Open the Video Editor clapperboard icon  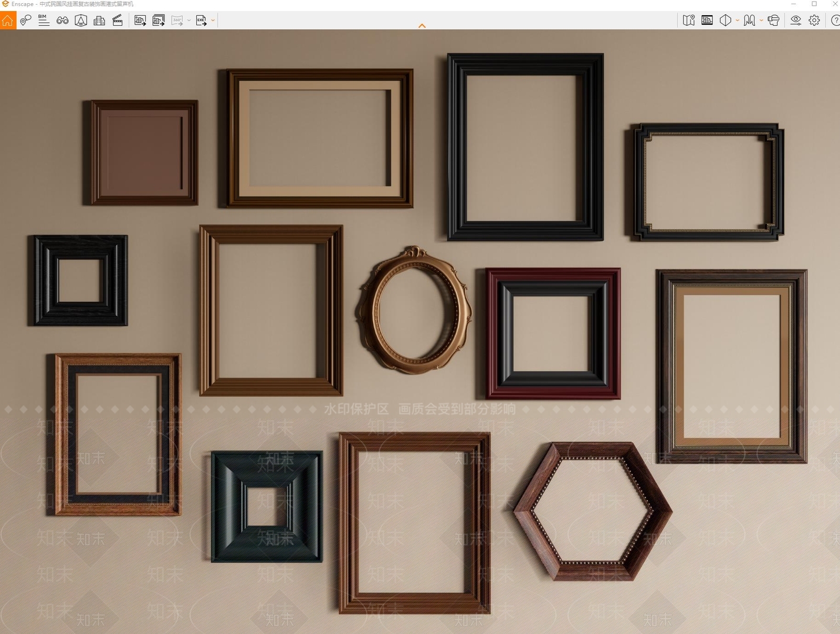(x=118, y=20)
